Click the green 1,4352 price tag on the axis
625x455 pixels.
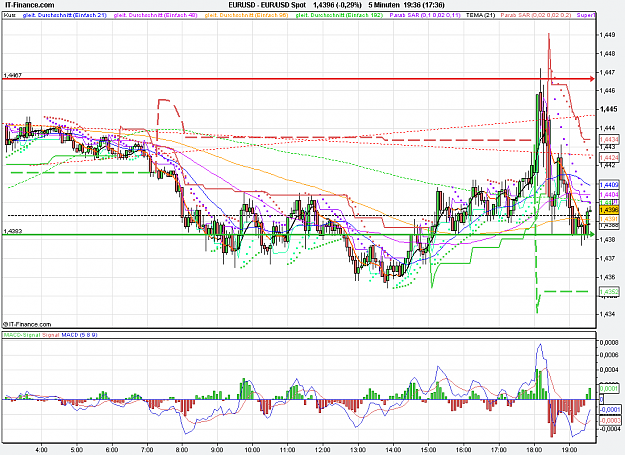(x=609, y=292)
